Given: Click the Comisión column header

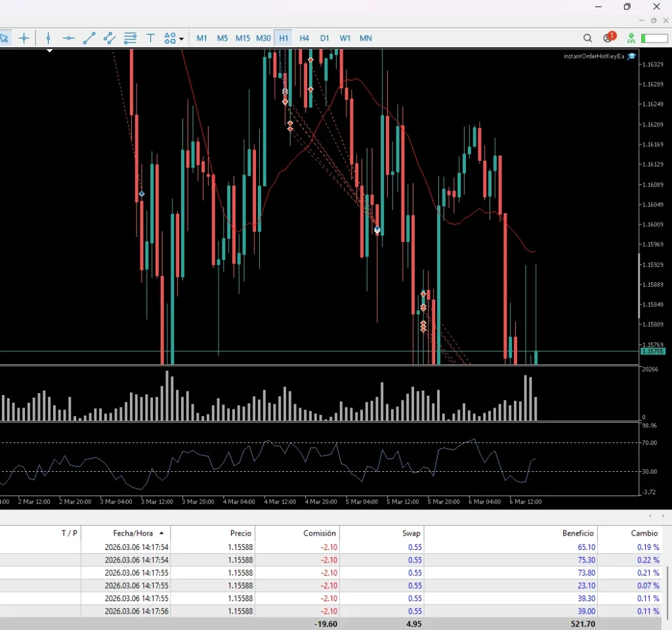Looking at the screenshot, I should pyautogui.click(x=320, y=534).
